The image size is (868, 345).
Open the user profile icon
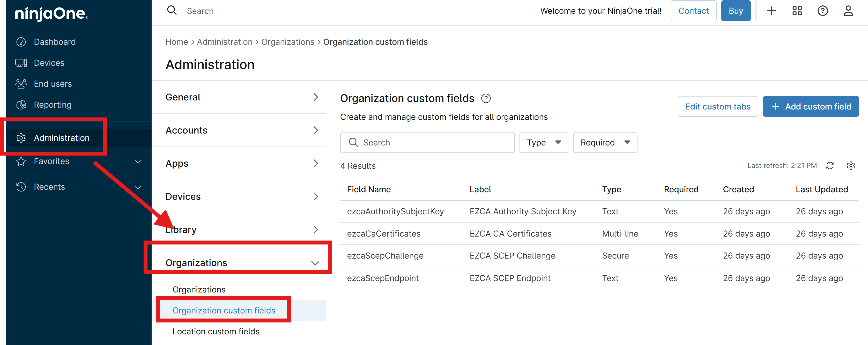848,11
